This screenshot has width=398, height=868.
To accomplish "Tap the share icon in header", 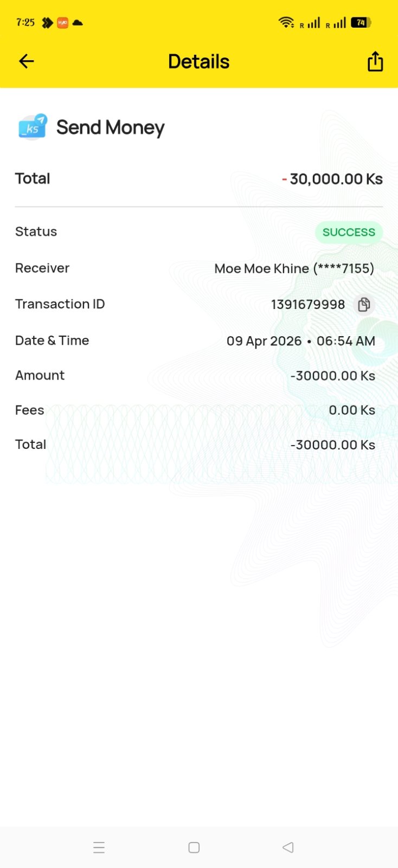I will [x=375, y=61].
